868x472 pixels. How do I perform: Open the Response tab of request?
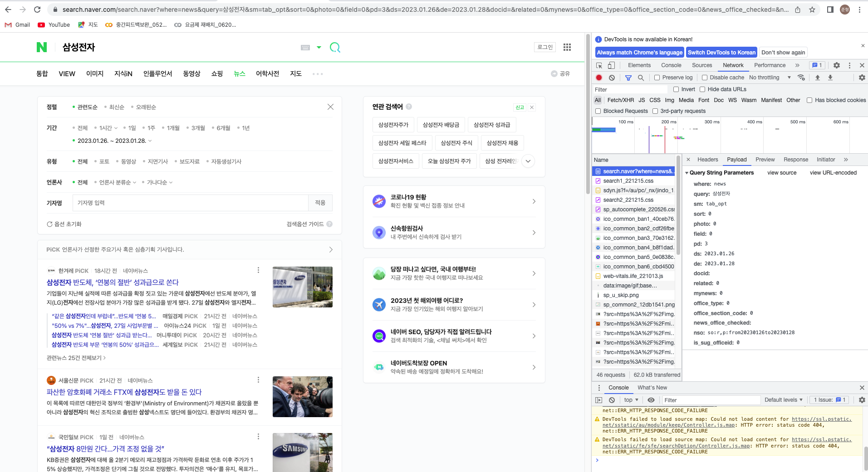[796, 160]
